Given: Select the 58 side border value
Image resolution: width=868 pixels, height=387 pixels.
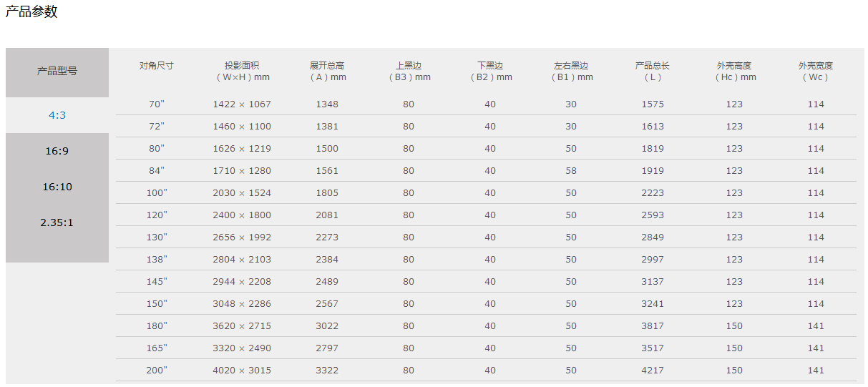Looking at the screenshot, I should pyautogui.click(x=571, y=171).
